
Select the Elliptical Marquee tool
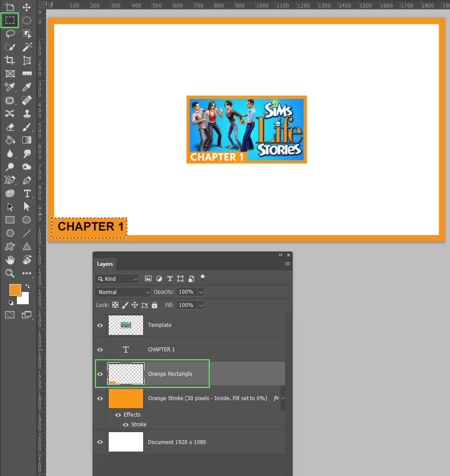27,20
